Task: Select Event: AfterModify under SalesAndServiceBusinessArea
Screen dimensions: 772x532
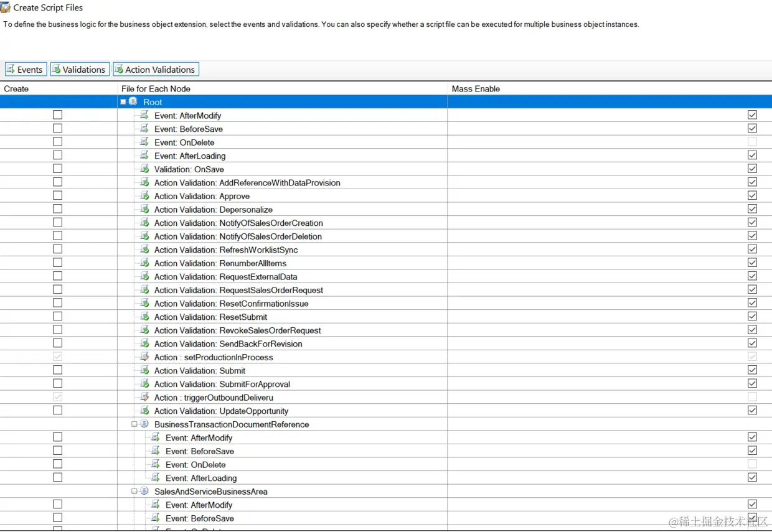Action: (x=199, y=505)
